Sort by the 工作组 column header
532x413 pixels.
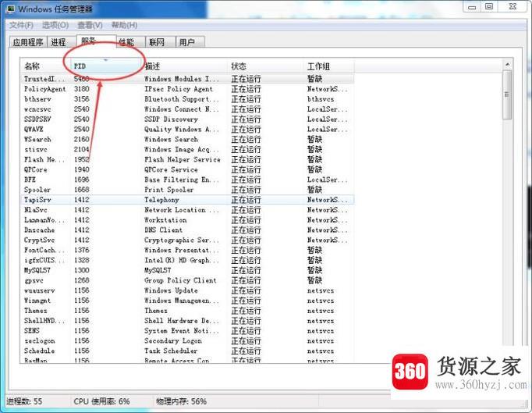[329, 66]
